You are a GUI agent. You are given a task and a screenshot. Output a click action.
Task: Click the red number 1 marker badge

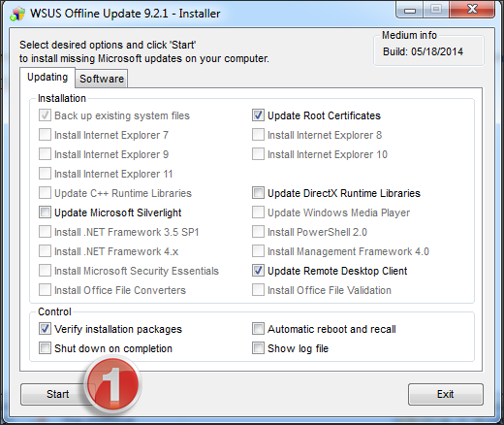[112, 384]
